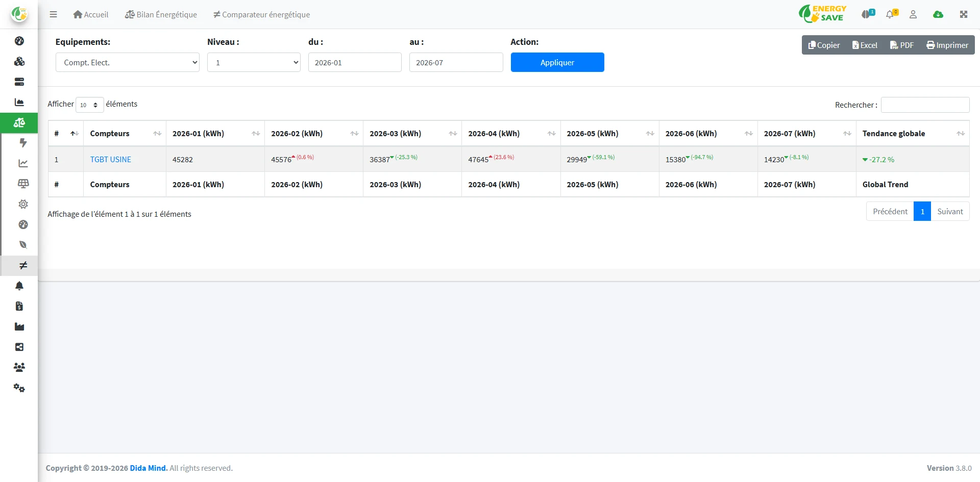The height and width of the screenshot is (482, 980).
Task: Open the TGBT USINE link
Action: point(111,159)
